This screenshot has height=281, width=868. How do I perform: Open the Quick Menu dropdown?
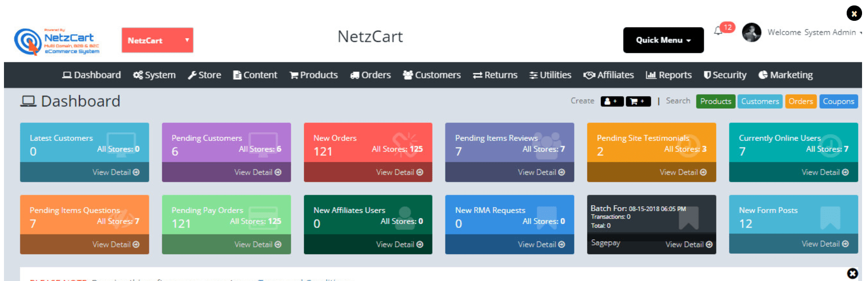tap(663, 40)
